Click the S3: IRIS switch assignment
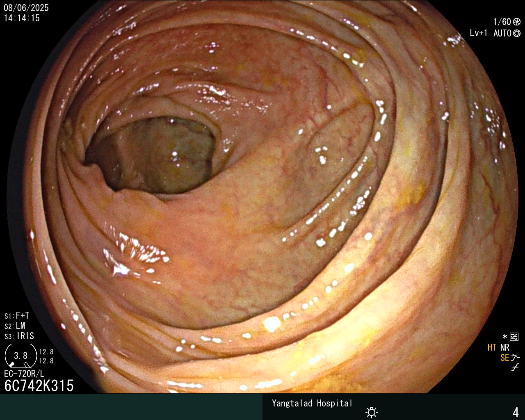This screenshot has width=525, height=420. point(19,336)
